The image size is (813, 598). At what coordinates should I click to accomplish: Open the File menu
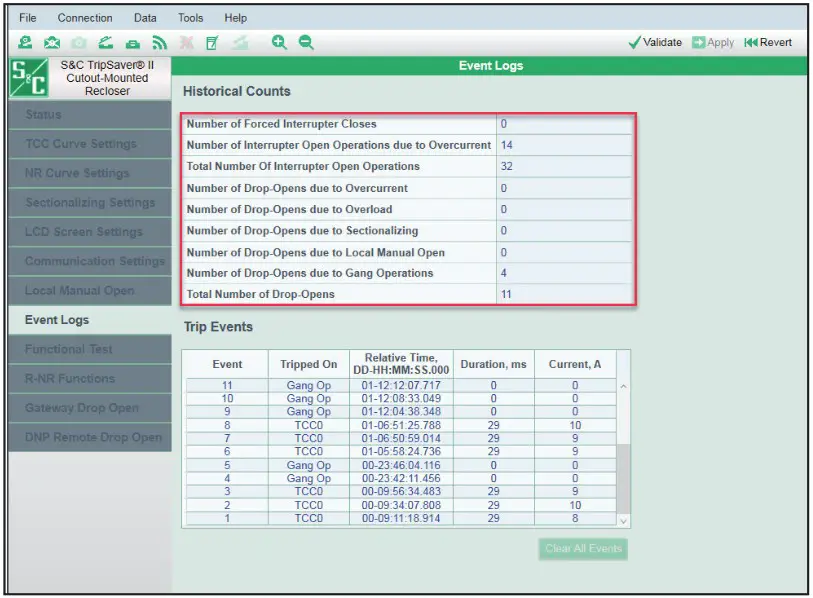click(27, 18)
